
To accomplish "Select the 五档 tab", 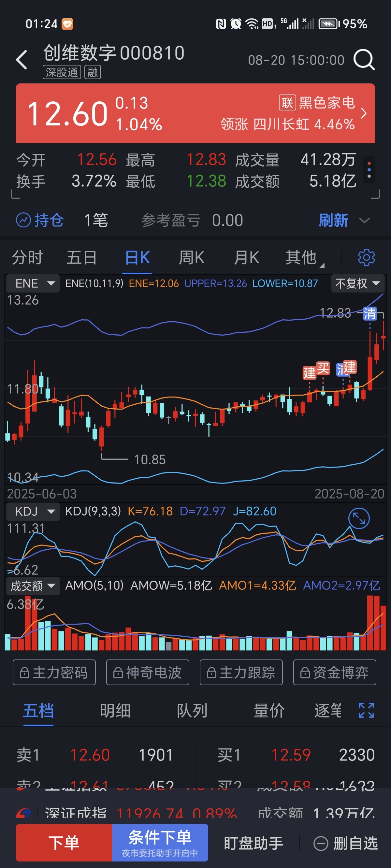I will [38, 711].
